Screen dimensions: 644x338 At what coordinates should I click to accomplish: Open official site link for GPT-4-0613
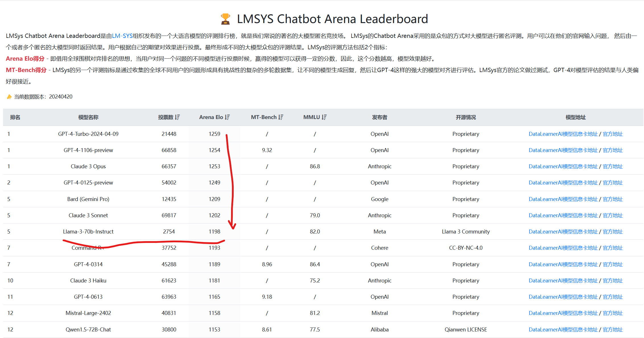tap(613, 297)
